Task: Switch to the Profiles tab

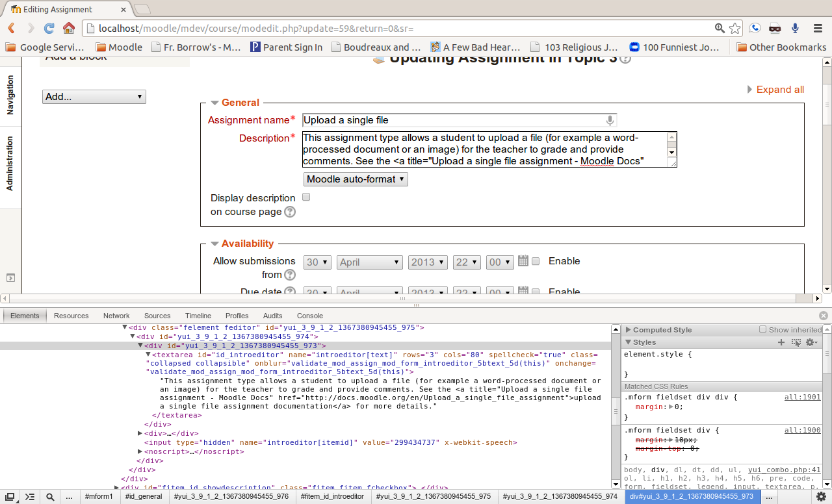Action: coord(237,316)
